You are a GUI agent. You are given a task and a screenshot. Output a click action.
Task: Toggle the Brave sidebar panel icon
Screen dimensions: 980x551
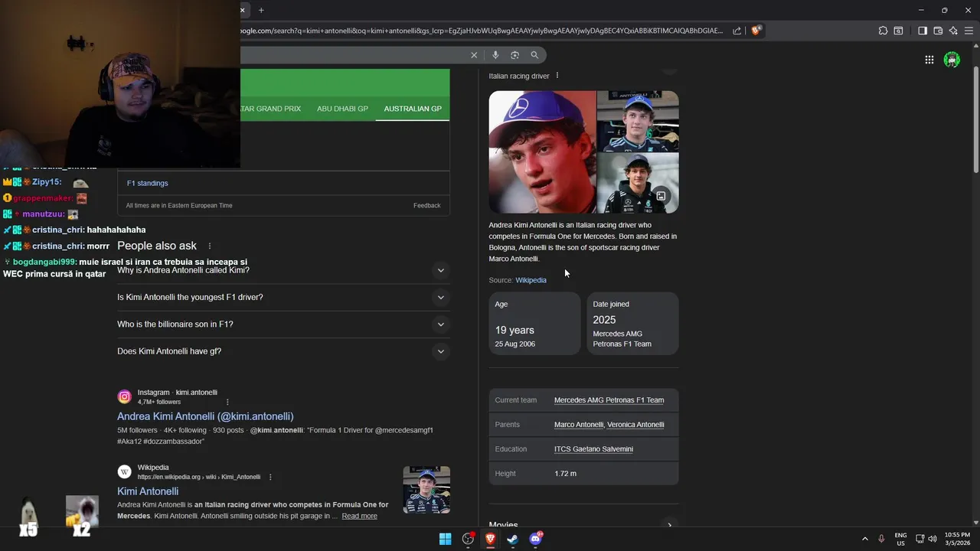coord(923,31)
